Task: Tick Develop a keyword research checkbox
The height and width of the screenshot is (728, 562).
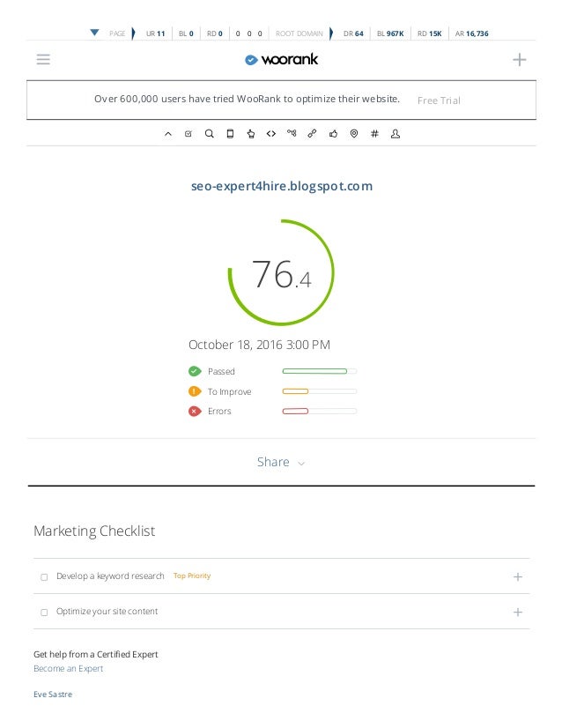Action: 44,577
